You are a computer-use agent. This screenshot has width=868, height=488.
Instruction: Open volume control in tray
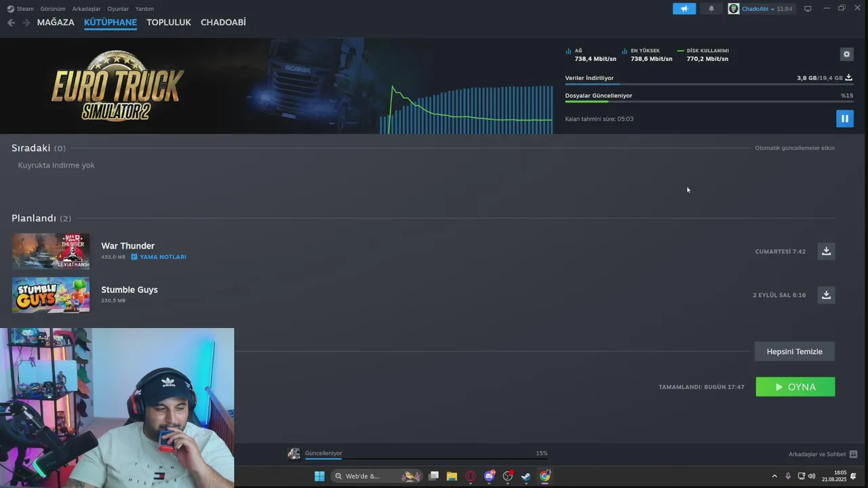pos(812,476)
